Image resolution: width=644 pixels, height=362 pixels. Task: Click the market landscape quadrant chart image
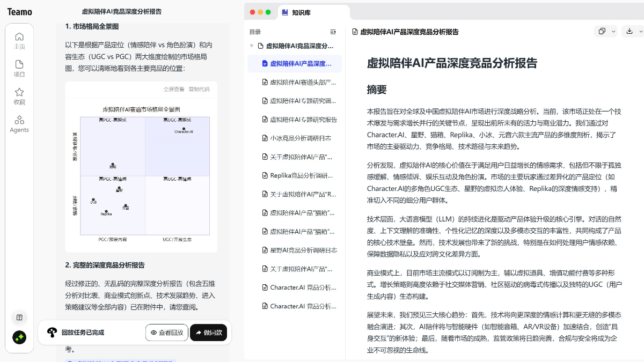click(x=141, y=174)
